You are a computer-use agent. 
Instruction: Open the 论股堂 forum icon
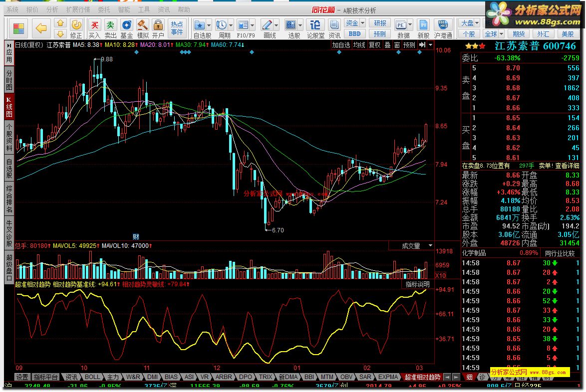point(315,25)
